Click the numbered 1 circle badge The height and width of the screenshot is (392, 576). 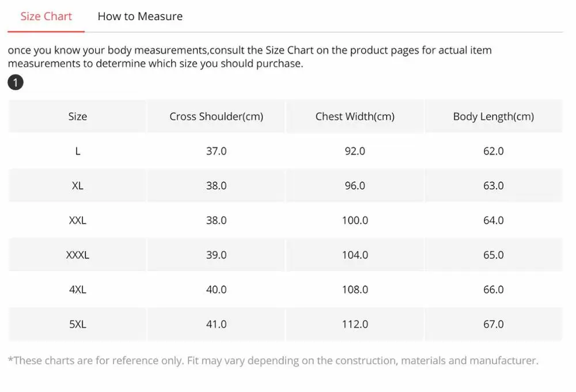tap(16, 82)
